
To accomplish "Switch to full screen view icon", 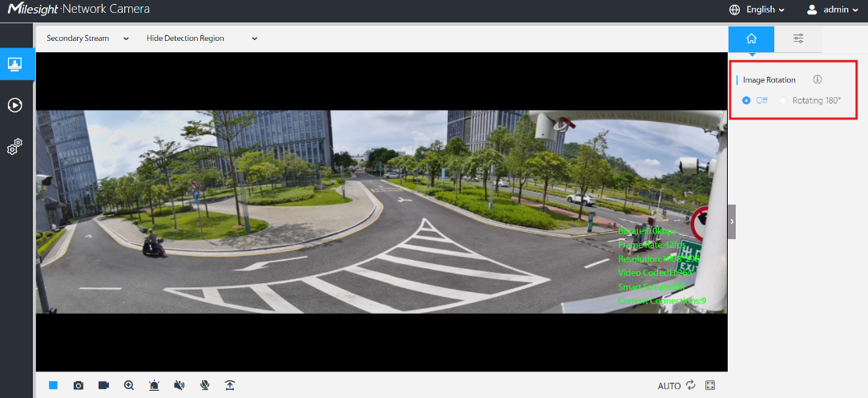I will (x=710, y=385).
